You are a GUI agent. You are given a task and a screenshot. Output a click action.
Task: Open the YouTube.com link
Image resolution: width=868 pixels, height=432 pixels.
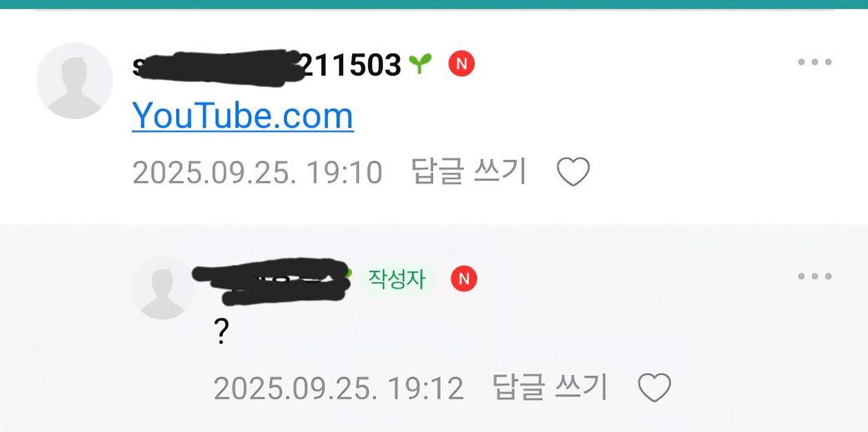coord(243,115)
